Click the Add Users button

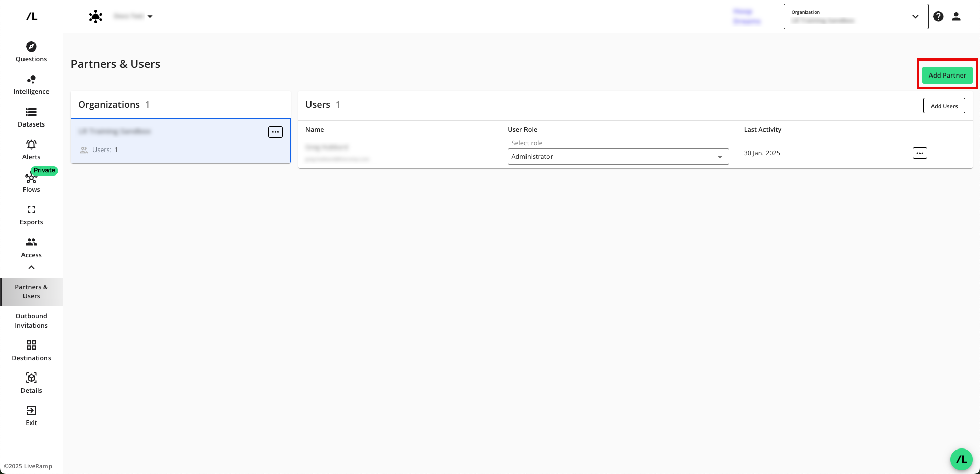click(x=944, y=106)
